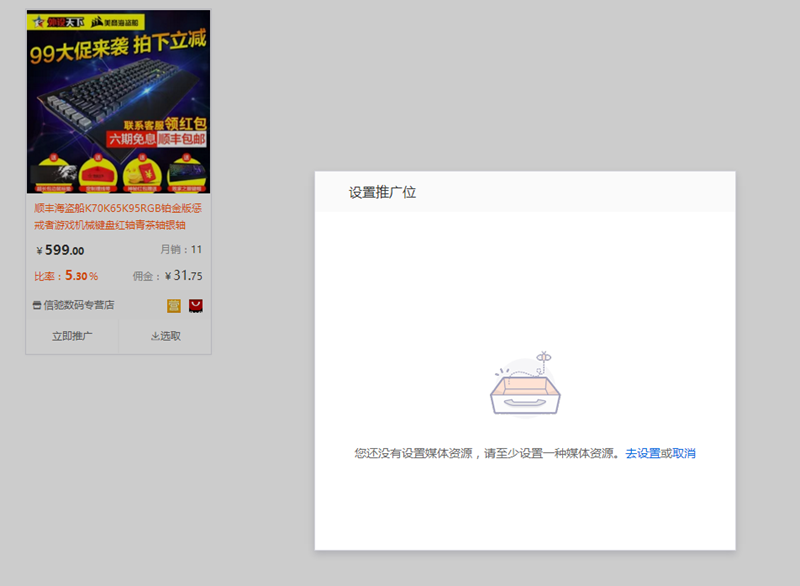Image resolution: width=800 pixels, height=586 pixels.
Task: Click the shop storefront icon before 信驰数码专营店
Action: click(x=37, y=305)
